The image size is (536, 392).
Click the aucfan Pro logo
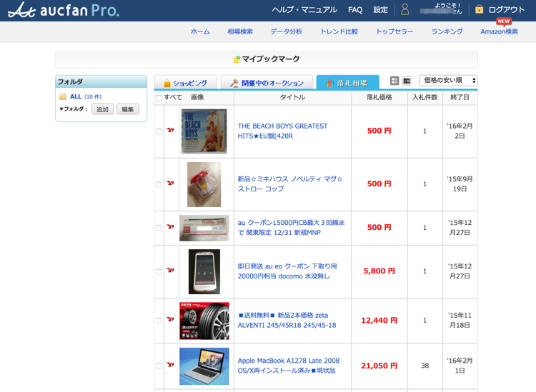coord(63,10)
